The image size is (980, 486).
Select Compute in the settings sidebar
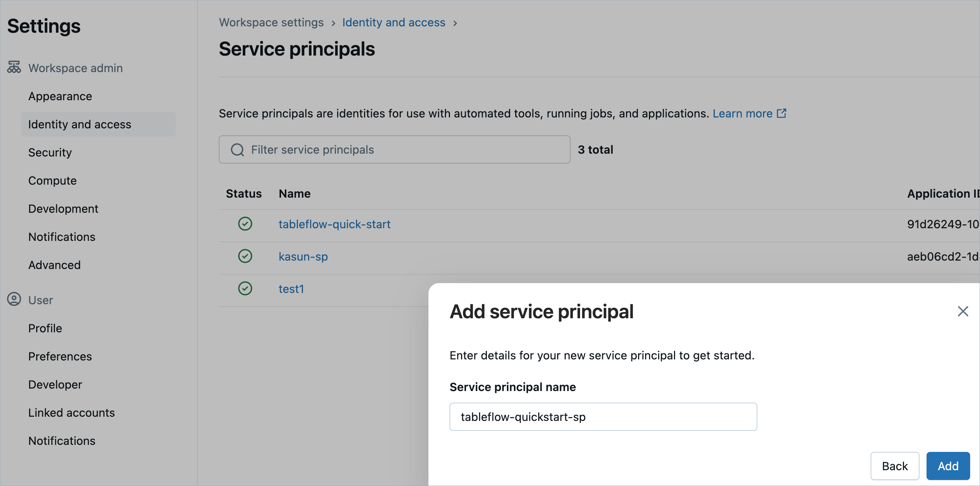[52, 181]
